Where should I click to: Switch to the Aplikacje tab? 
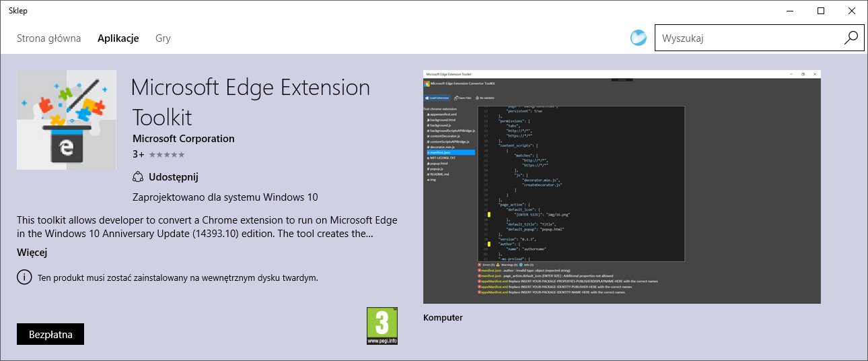point(118,38)
